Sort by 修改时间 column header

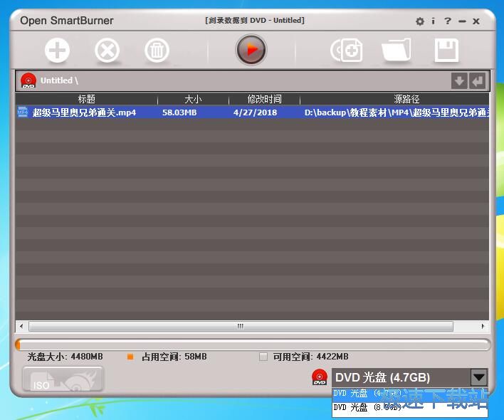tap(264, 100)
